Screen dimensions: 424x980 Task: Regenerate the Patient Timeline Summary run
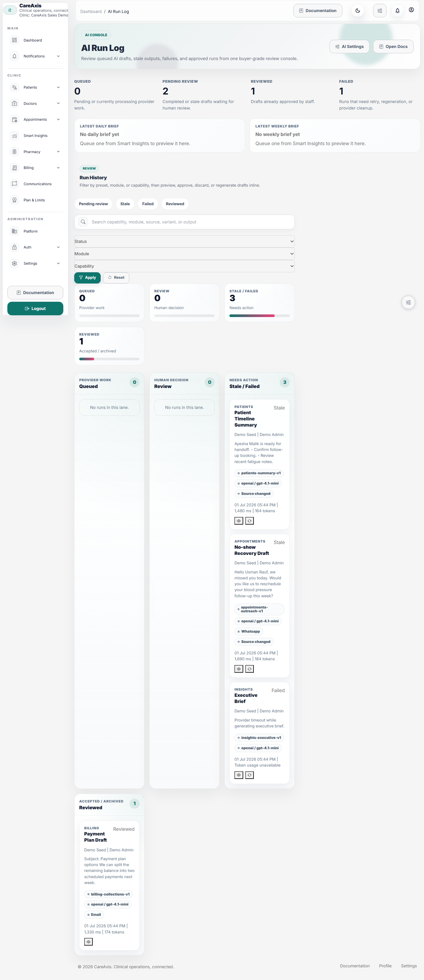tap(250, 521)
